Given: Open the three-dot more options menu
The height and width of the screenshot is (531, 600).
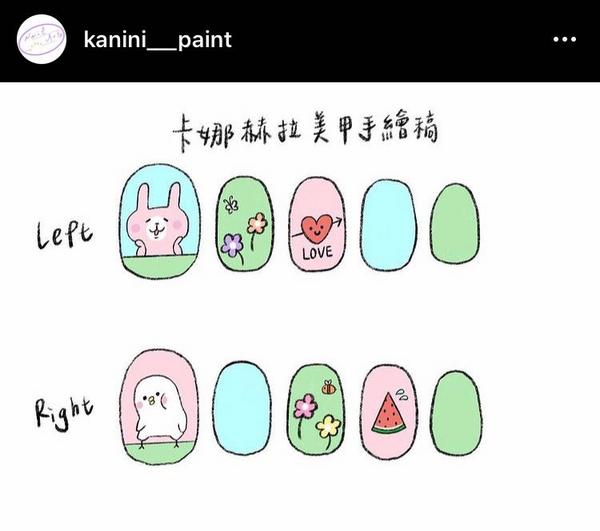Looking at the screenshot, I should [x=564, y=39].
